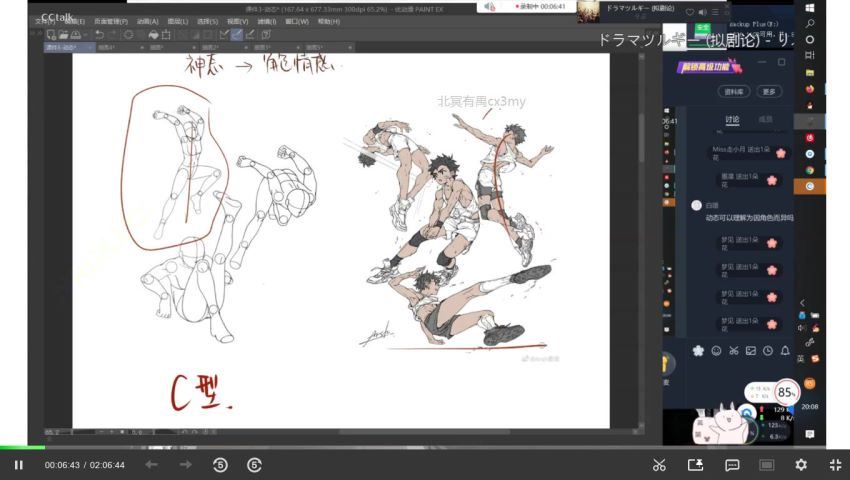Click the open folder icon in Paint toolbar
The width and height of the screenshot is (850, 480).
point(63,35)
